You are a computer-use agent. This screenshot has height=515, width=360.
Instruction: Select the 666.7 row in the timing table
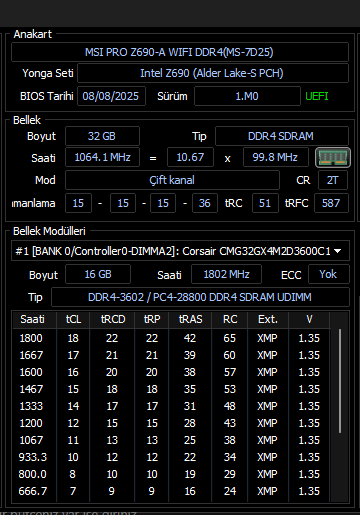tap(171, 491)
